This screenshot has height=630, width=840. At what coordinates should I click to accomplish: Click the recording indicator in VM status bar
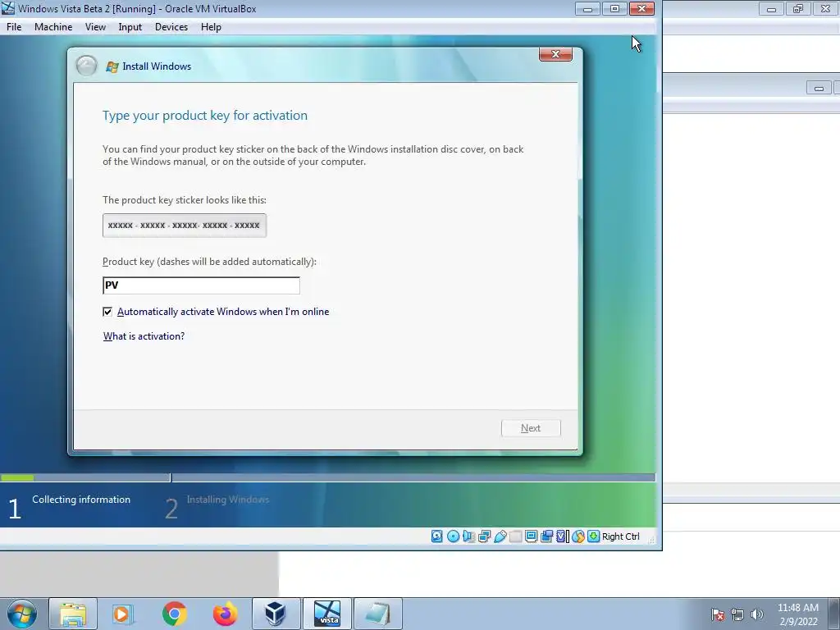coord(546,536)
